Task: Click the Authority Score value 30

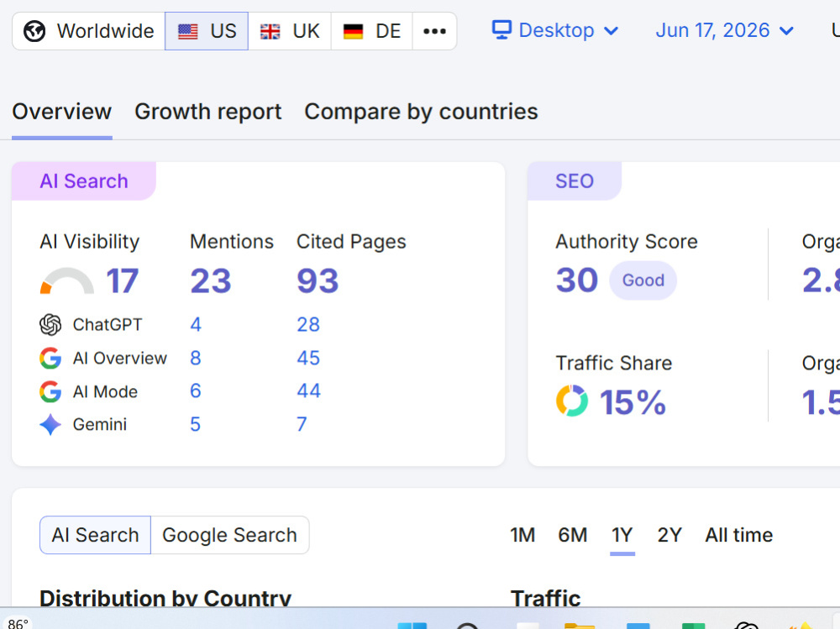Action: click(x=576, y=280)
